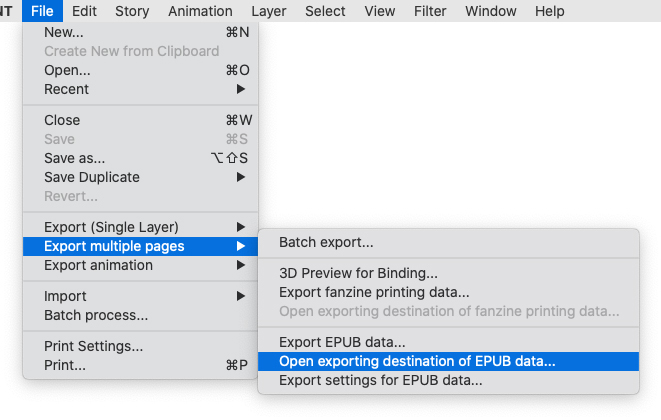Viewport: 661px width, 420px height.
Task: Expand Save Duplicate submenu
Action: click(92, 177)
